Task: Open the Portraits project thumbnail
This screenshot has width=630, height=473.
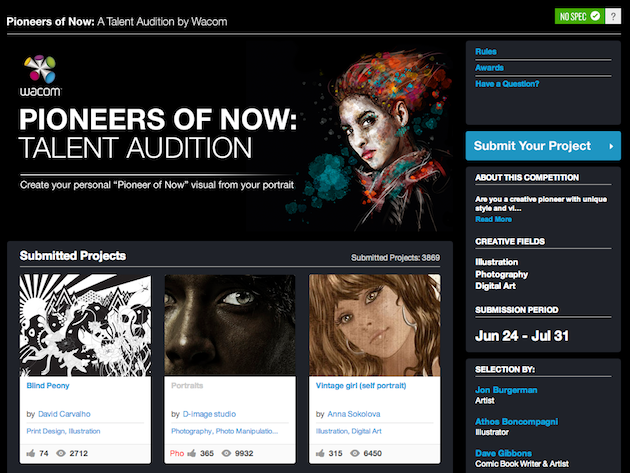Action: [x=230, y=325]
